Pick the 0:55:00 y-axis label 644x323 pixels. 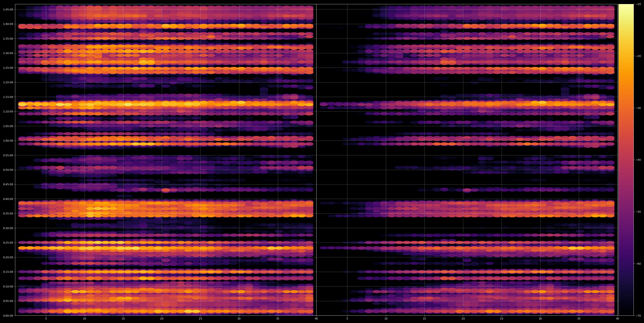[x=8, y=155]
